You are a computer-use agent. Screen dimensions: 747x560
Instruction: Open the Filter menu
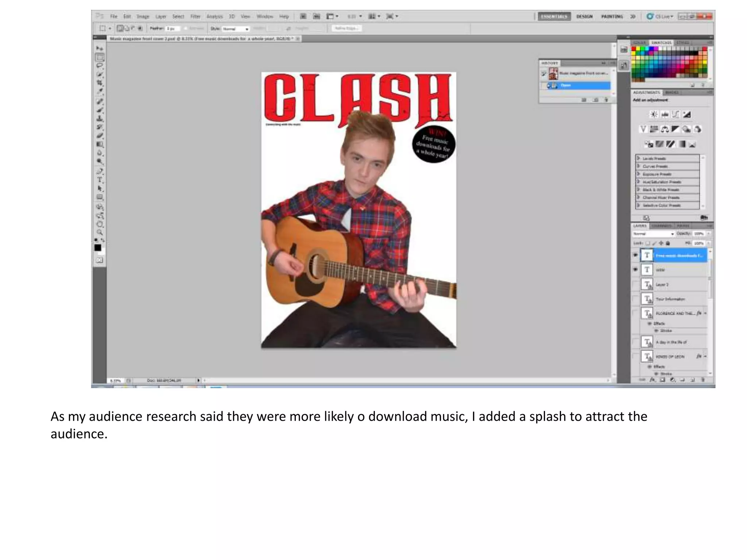coord(196,16)
